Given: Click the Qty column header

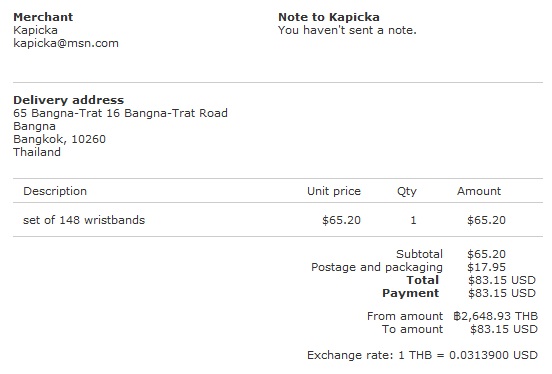Looking at the screenshot, I should 407,192.
